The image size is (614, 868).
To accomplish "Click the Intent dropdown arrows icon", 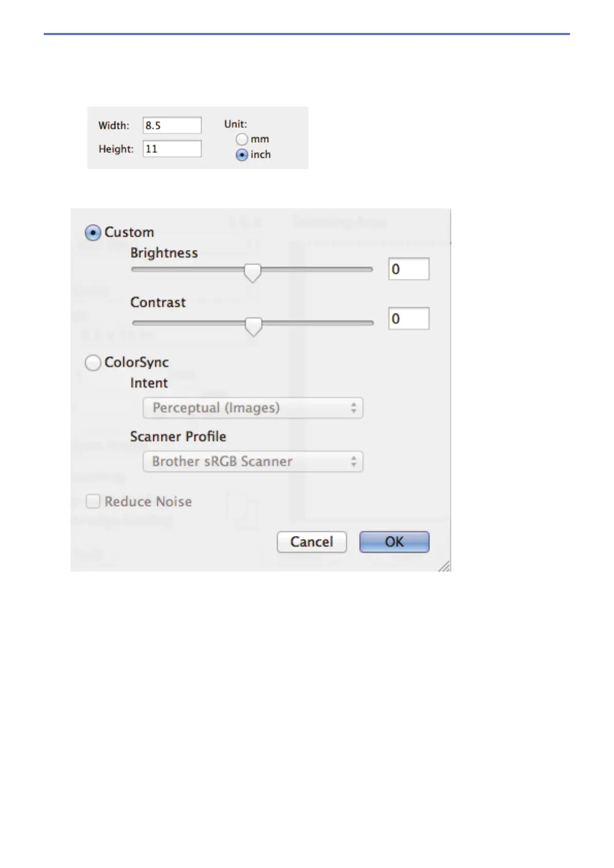I will 354,408.
